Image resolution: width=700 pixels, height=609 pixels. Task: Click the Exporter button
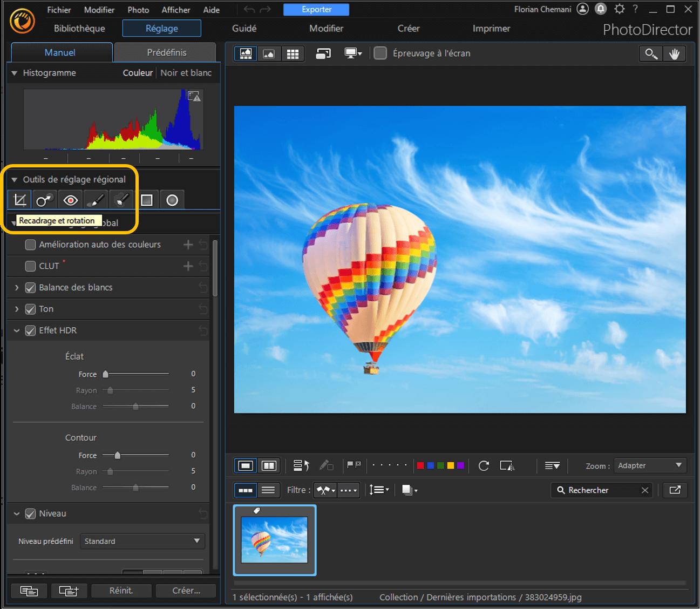(316, 10)
